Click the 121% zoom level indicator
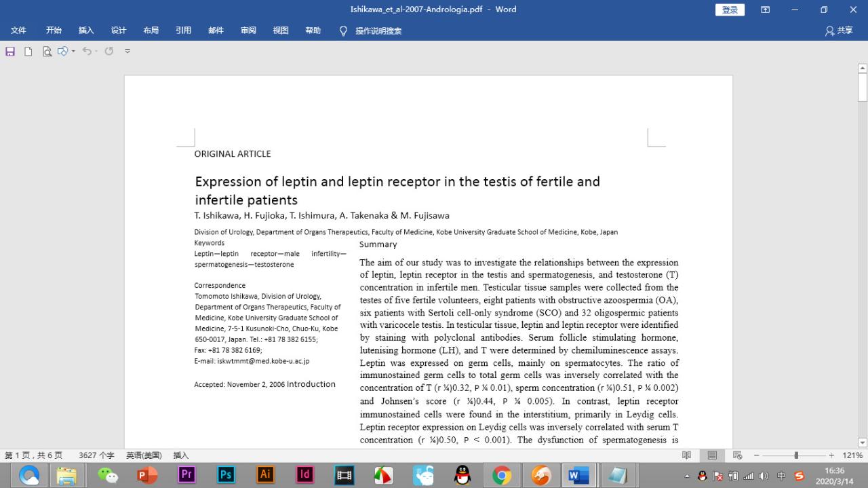The width and height of the screenshot is (868, 488). click(x=852, y=455)
